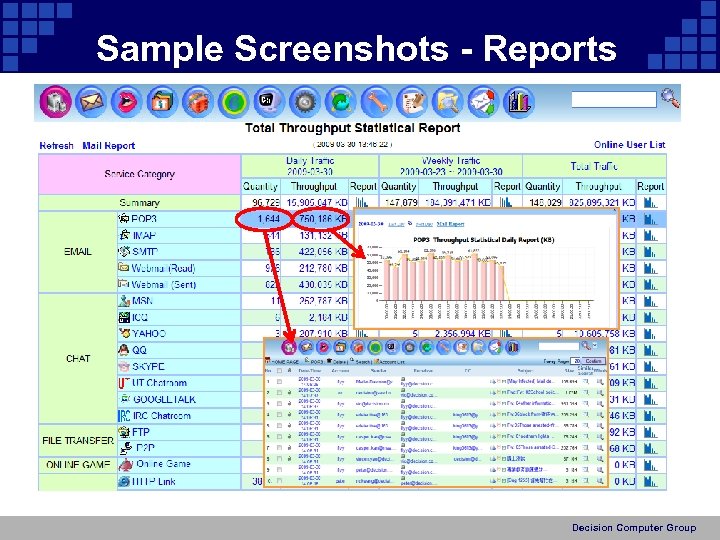
Task: Open POP3 total traffic report chart icon
Action: point(650,219)
